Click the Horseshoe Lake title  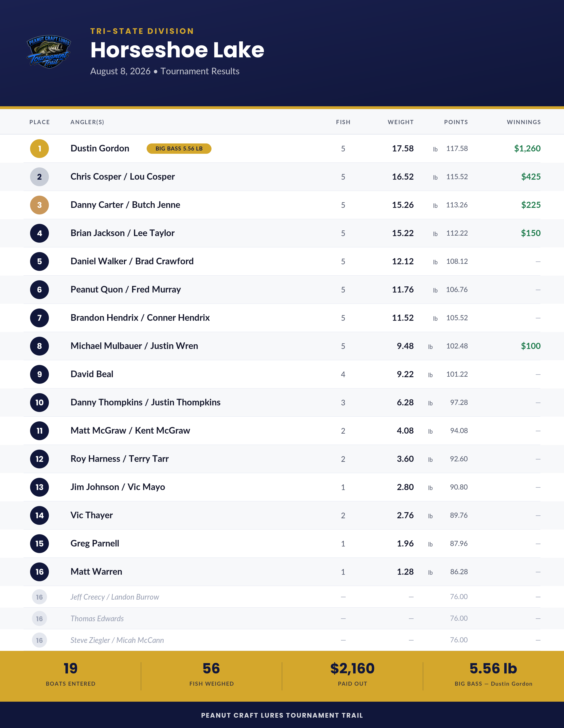[x=177, y=50]
